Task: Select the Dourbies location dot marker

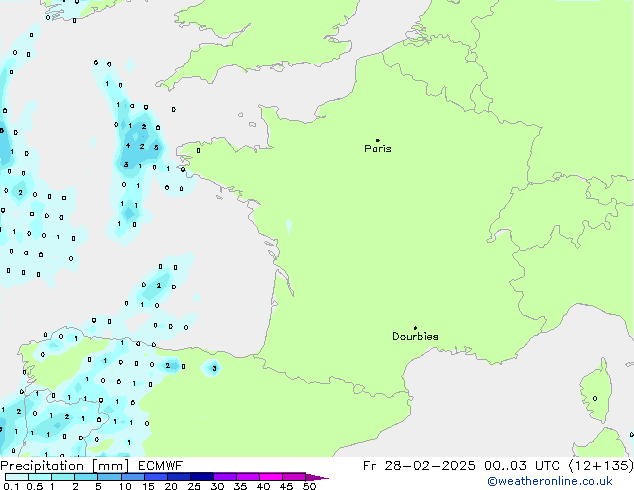Action: 415,328
